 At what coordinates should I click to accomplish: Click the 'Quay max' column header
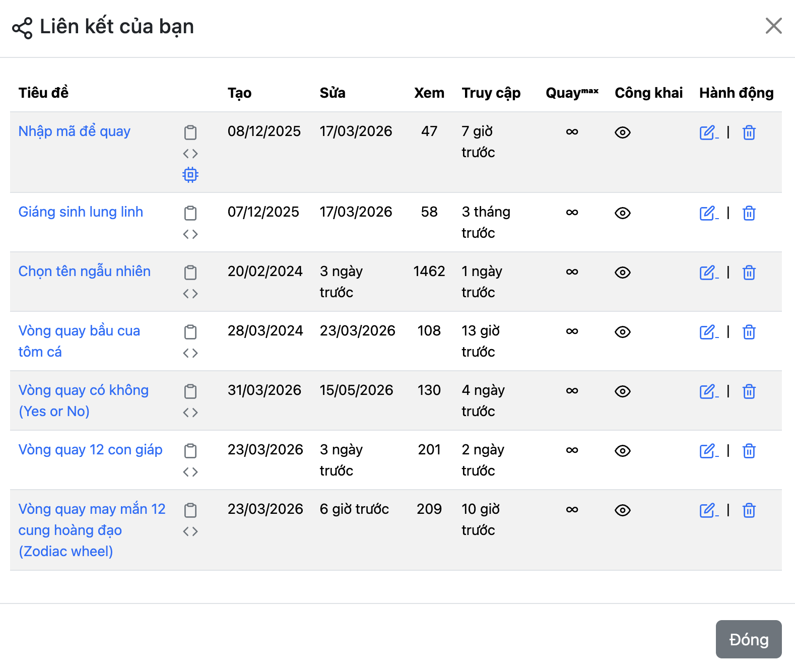(572, 93)
